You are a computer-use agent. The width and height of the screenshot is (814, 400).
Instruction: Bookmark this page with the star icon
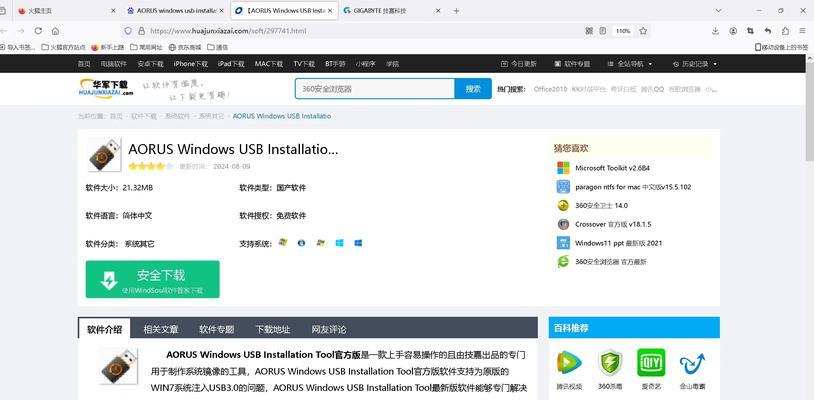643,31
